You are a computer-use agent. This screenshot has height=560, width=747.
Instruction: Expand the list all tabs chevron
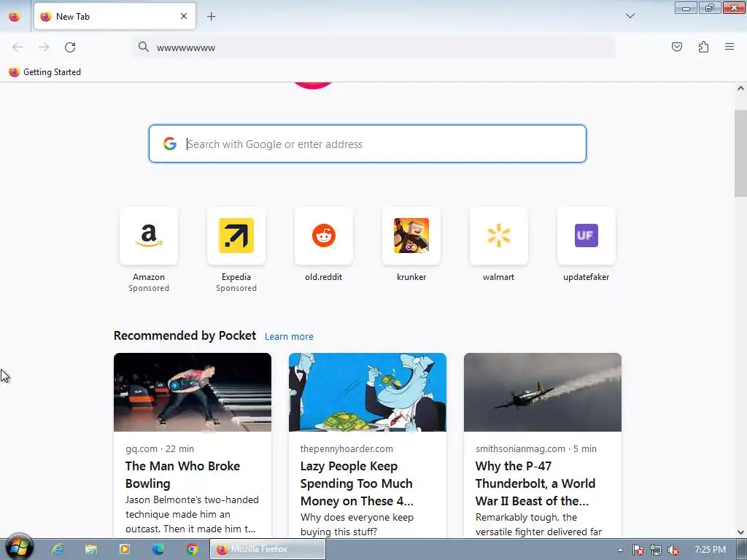tap(630, 16)
